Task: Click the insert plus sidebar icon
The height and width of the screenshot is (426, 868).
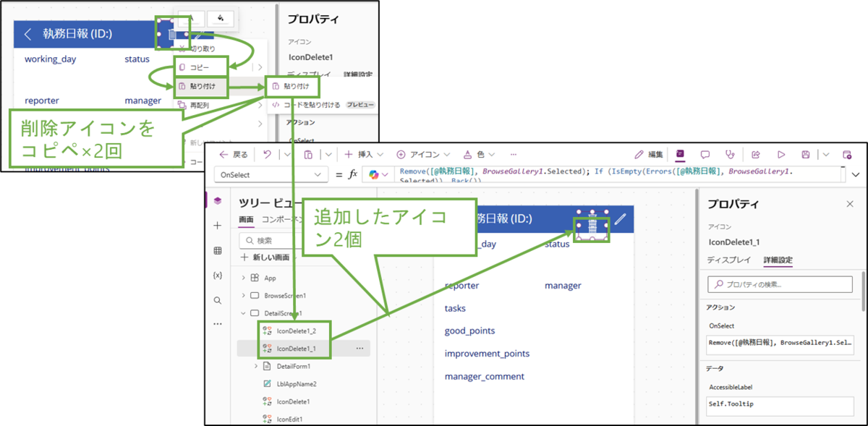Action: click(x=217, y=226)
